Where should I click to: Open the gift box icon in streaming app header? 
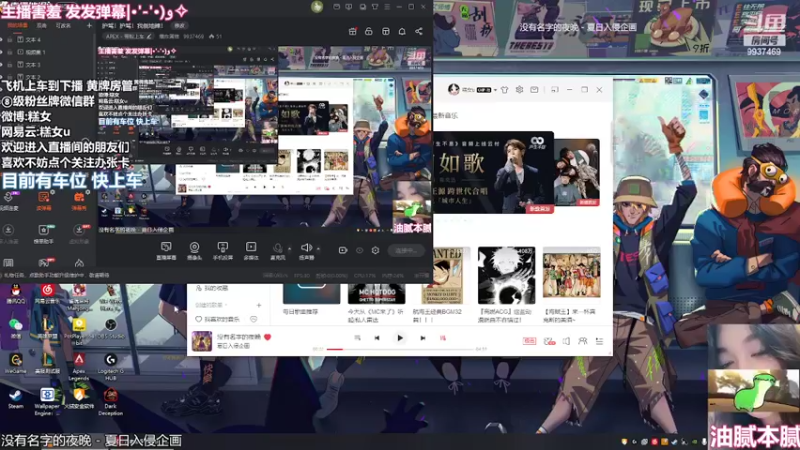click(x=353, y=32)
